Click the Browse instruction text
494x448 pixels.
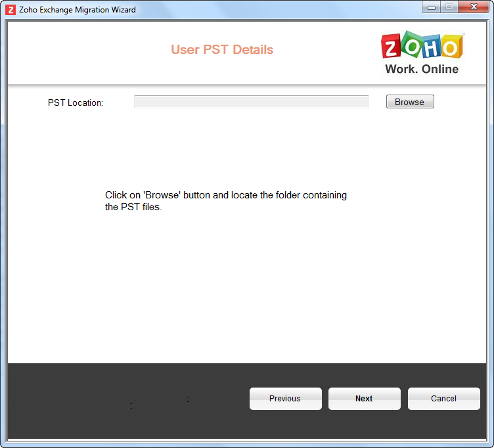225,201
